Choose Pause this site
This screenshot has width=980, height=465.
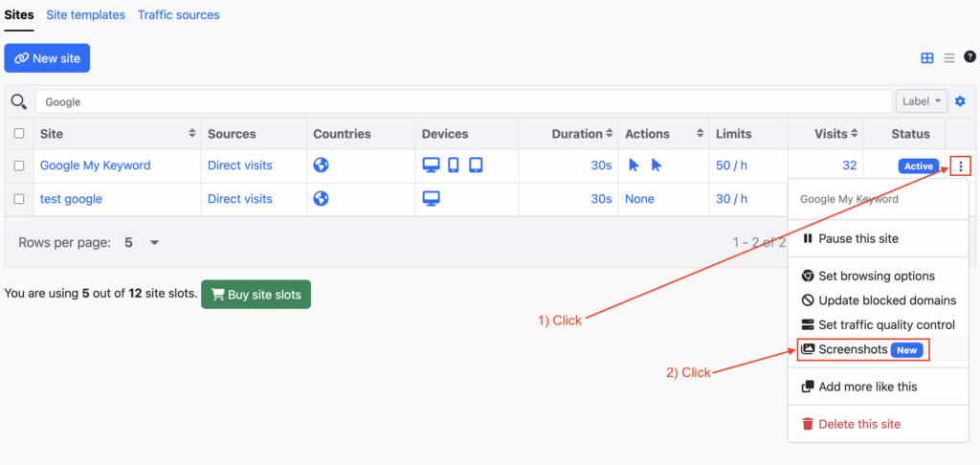tap(850, 238)
